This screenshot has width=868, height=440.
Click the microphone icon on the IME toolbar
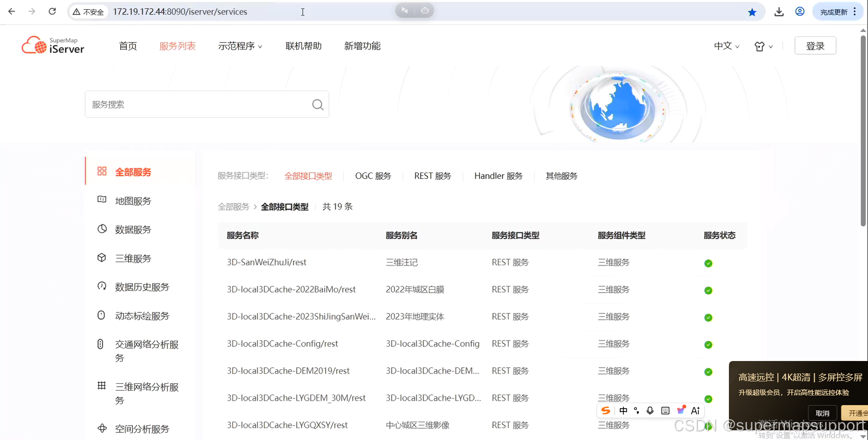pyautogui.click(x=650, y=410)
